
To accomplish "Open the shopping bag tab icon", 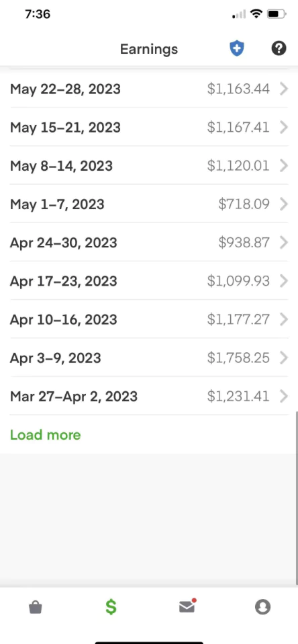I will 36,607.
